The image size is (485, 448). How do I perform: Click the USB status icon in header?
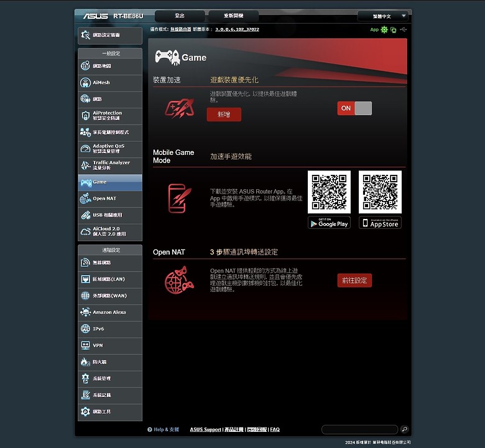coord(403,29)
